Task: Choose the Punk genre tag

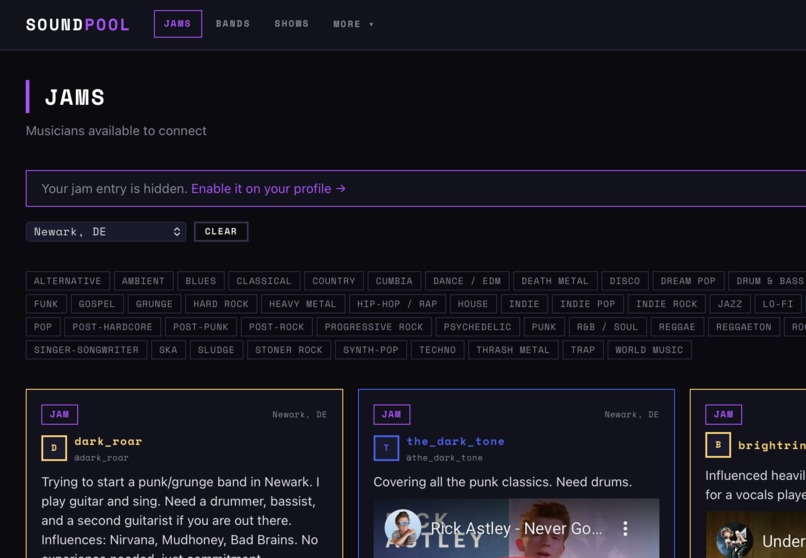Action: pyautogui.click(x=544, y=327)
